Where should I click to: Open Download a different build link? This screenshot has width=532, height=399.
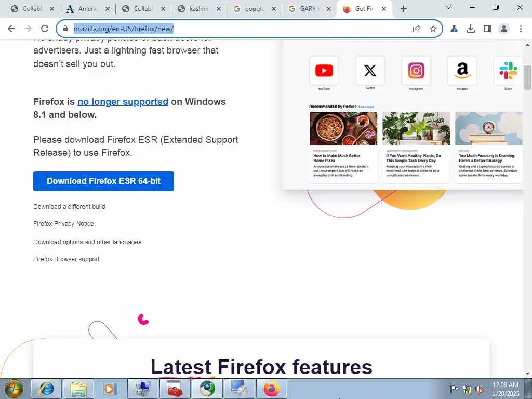click(69, 207)
